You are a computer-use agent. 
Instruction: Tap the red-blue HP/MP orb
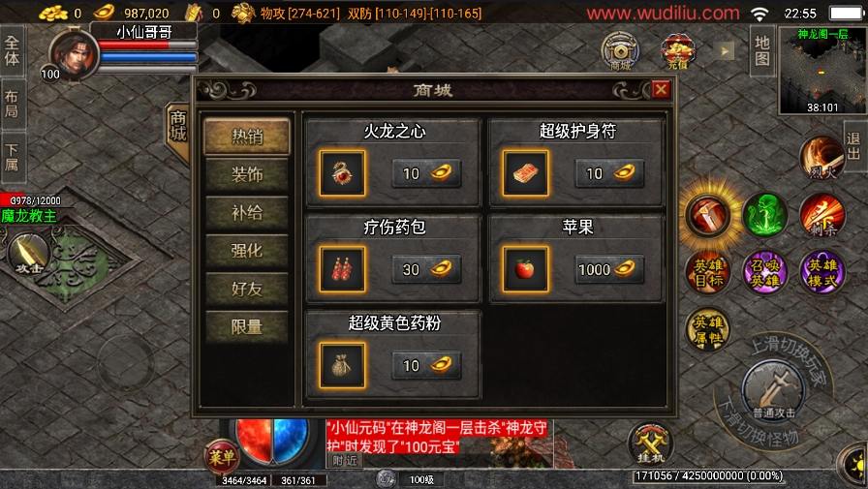tap(272, 441)
